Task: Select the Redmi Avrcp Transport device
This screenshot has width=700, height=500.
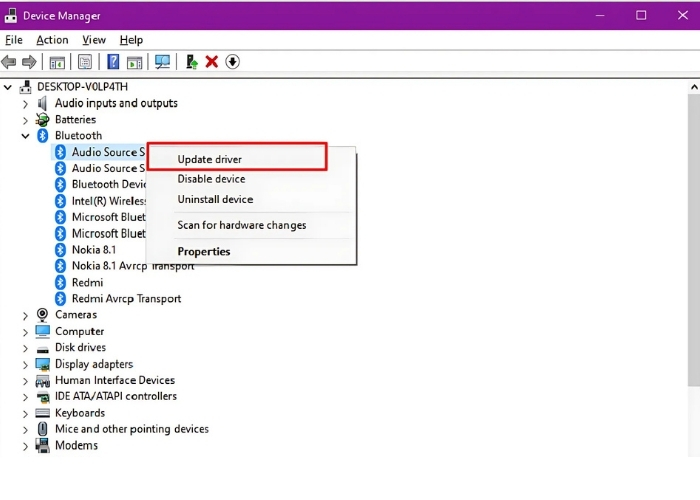Action: click(x=126, y=298)
